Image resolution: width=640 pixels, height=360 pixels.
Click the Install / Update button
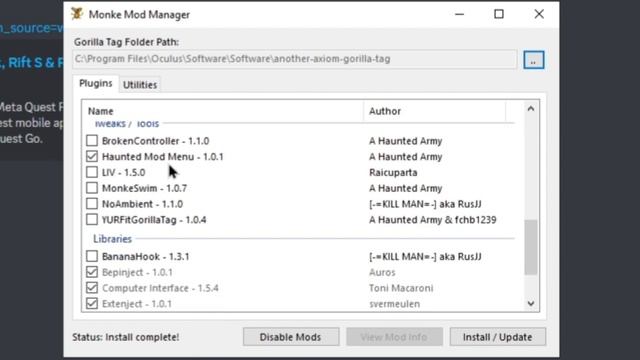(x=498, y=337)
